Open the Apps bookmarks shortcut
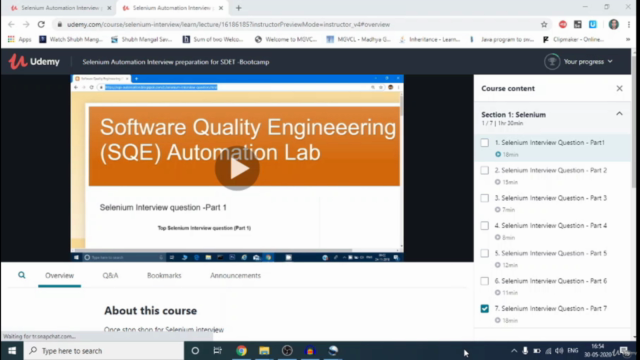This screenshot has height=360, width=640. (x=19, y=39)
